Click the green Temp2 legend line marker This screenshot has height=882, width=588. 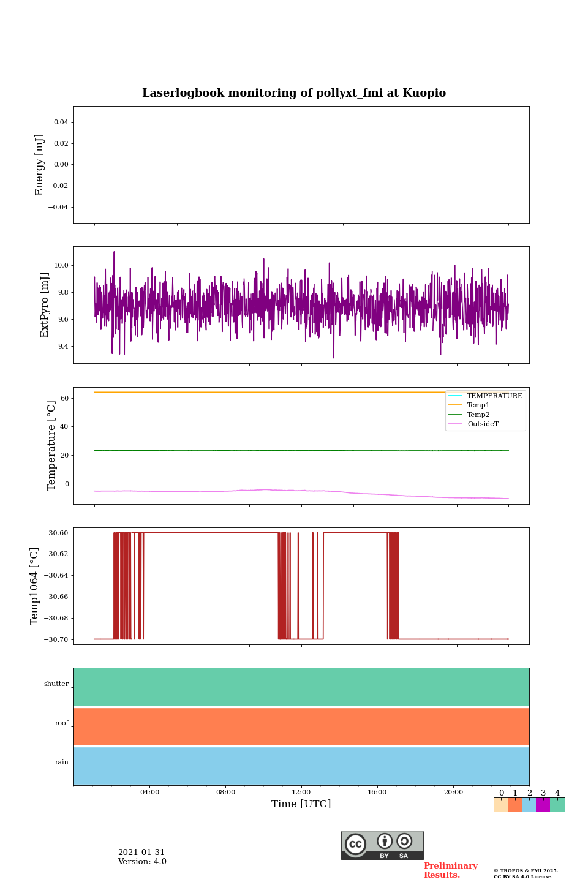coord(455,415)
